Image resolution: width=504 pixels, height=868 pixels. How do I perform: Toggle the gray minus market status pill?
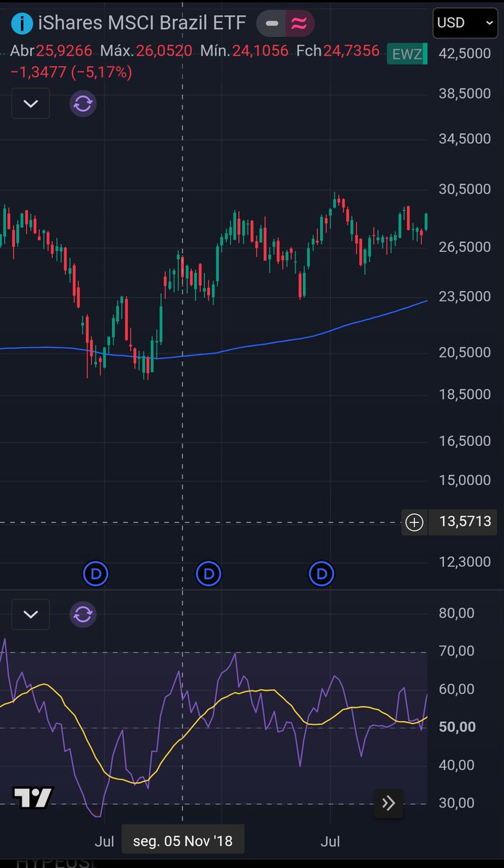click(272, 23)
